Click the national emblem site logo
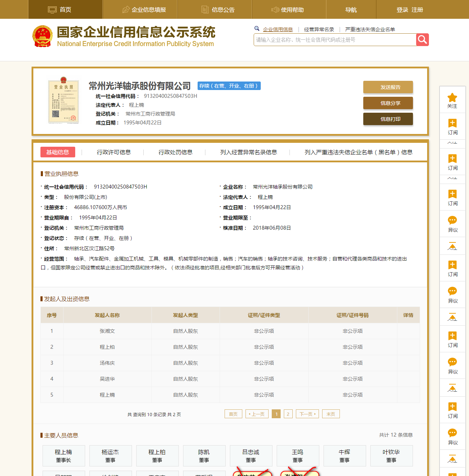 (x=43, y=35)
